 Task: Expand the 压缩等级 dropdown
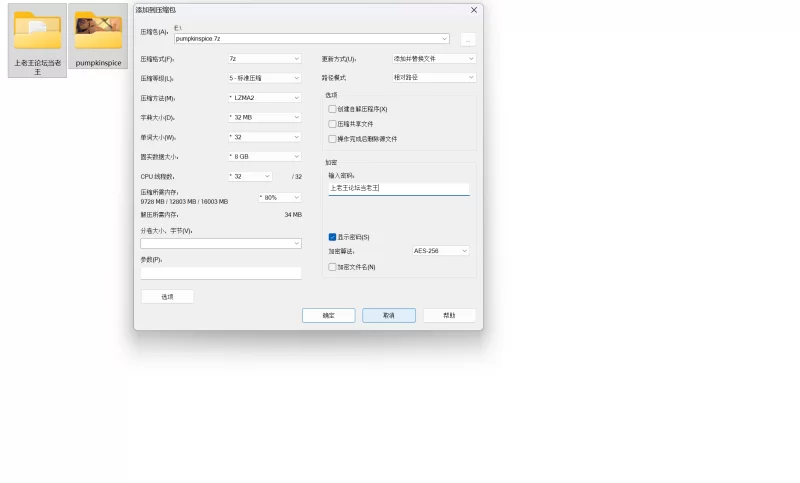pyautogui.click(x=264, y=78)
